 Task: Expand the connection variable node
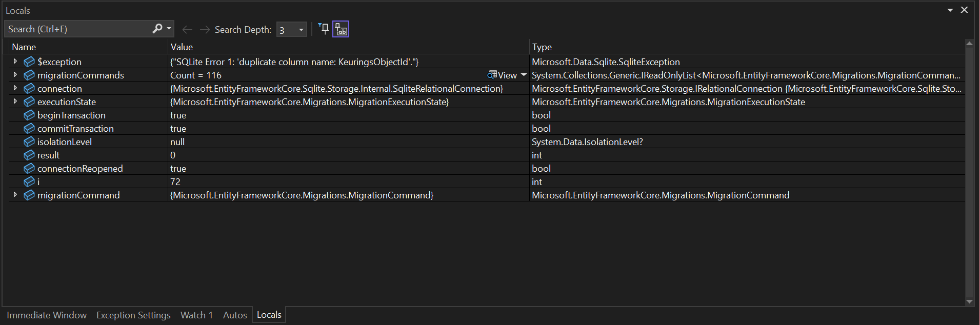[x=15, y=88]
